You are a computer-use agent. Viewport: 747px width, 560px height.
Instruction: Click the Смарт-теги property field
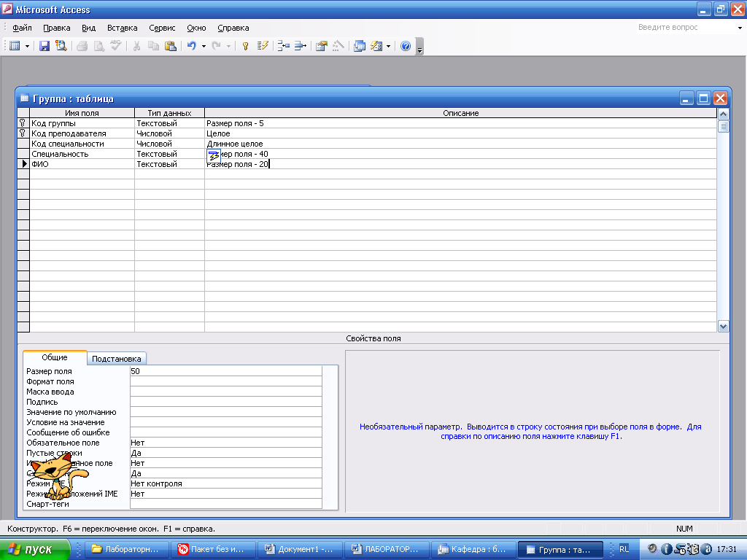tap(226, 504)
